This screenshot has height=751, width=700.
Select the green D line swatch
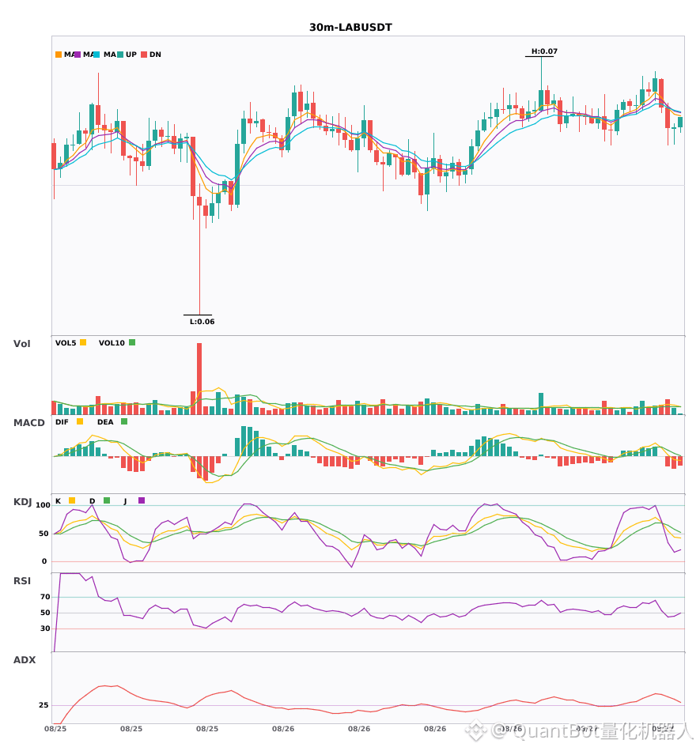click(107, 500)
